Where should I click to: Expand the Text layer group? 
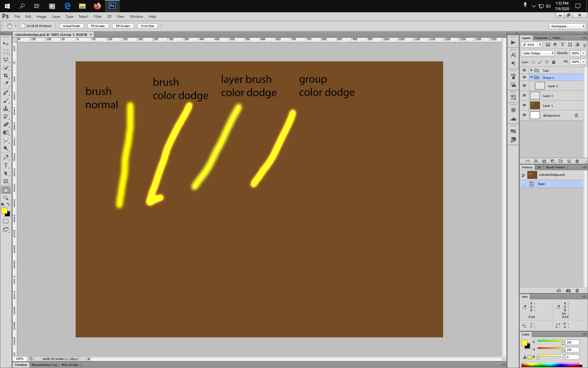532,70
